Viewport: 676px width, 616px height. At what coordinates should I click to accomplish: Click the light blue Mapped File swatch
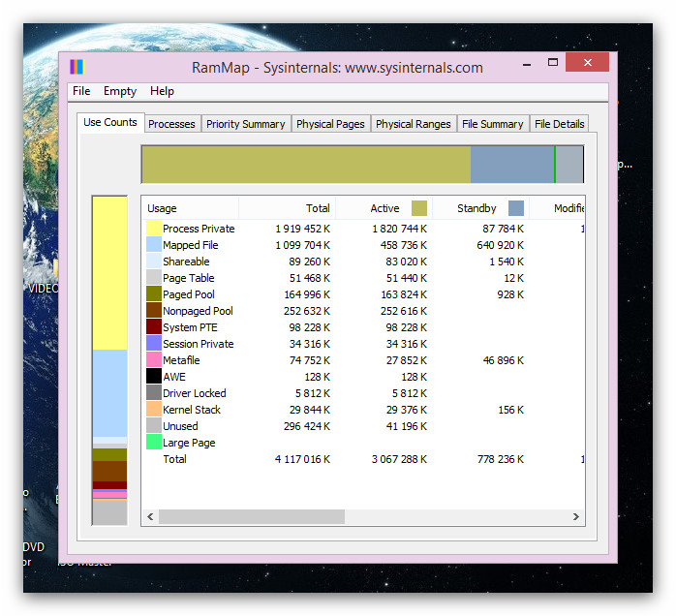(154, 244)
